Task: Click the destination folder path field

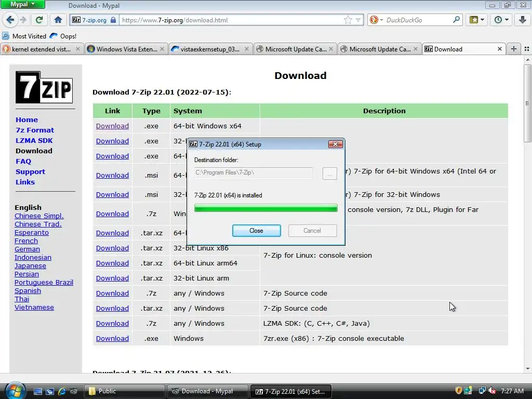Action: [x=253, y=172]
